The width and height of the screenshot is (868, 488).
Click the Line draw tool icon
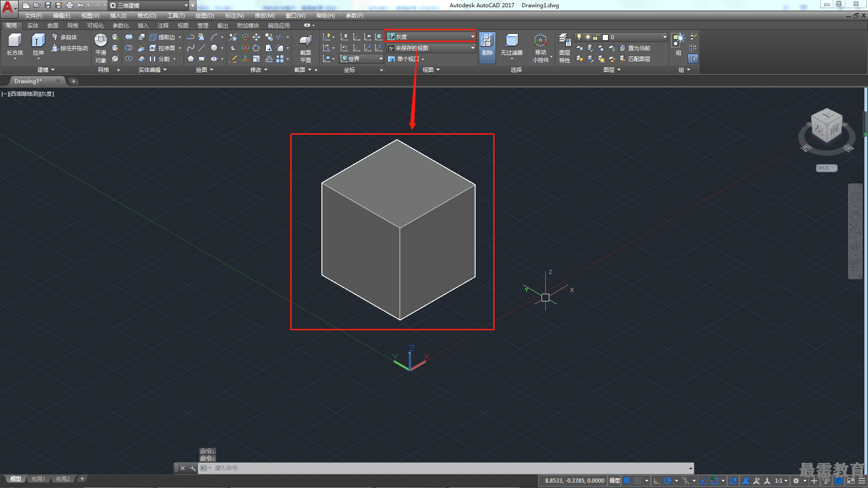point(202,48)
